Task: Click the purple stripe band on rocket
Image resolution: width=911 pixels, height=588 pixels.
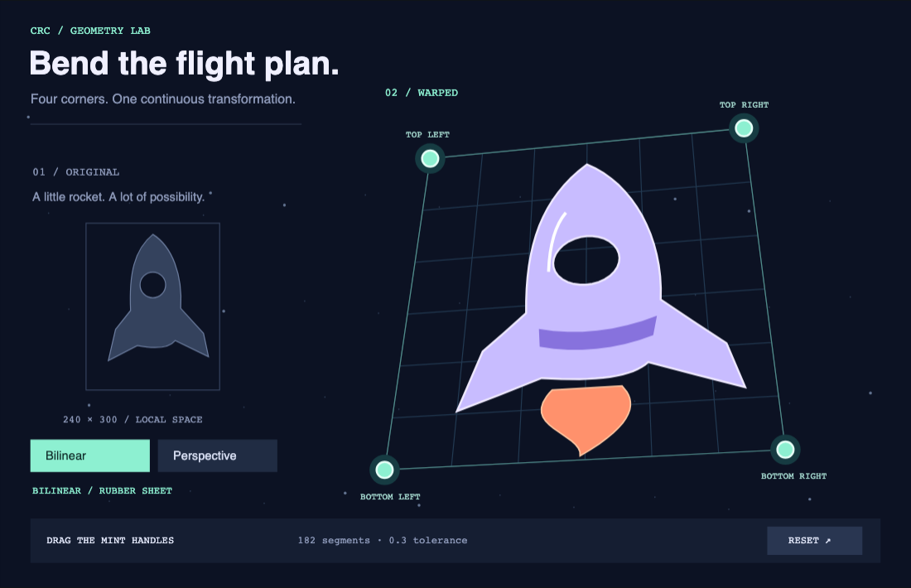Action: pos(598,334)
